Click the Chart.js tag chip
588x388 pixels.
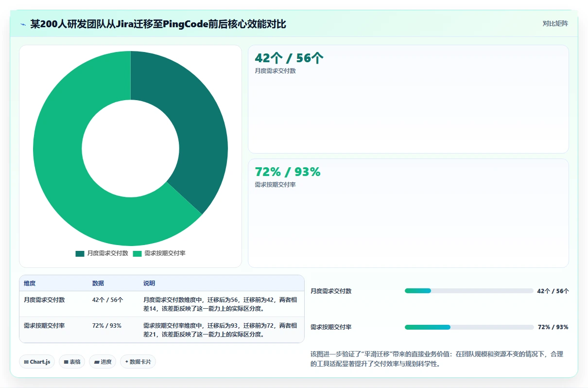(37, 362)
